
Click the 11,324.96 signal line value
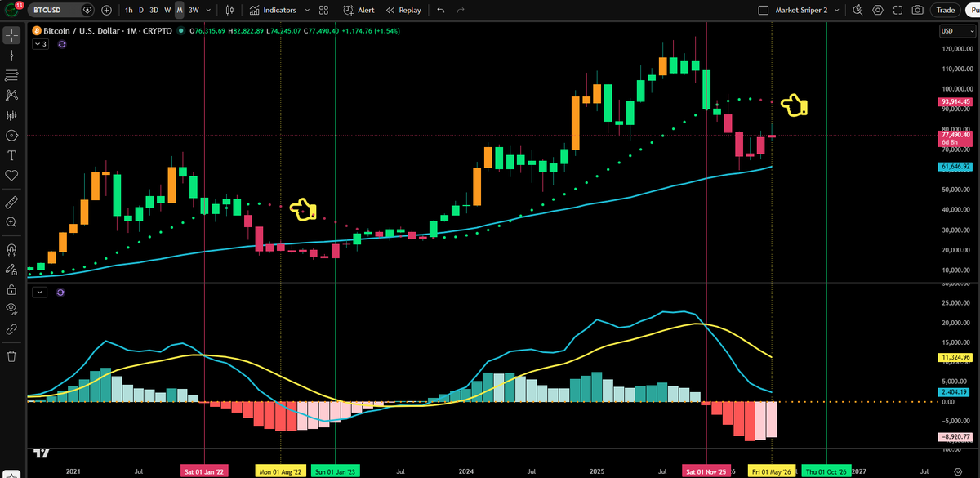(955, 357)
